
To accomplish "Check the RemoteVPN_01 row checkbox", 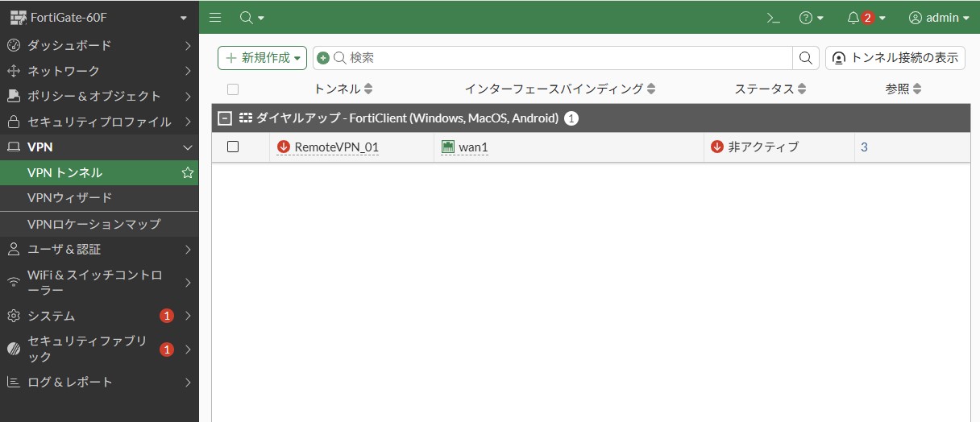I will click(x=233, y=147).
